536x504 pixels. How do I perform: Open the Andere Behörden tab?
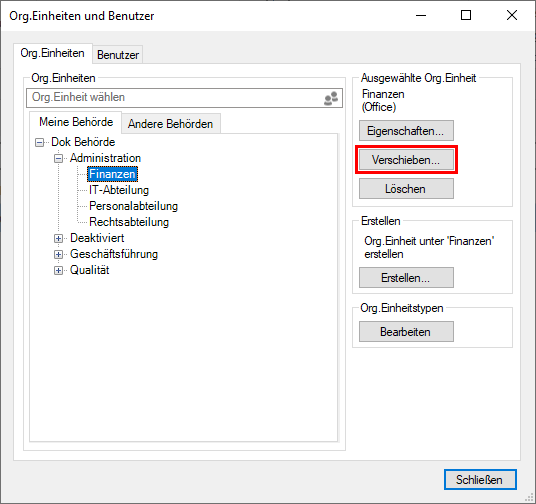click(170, 123)
